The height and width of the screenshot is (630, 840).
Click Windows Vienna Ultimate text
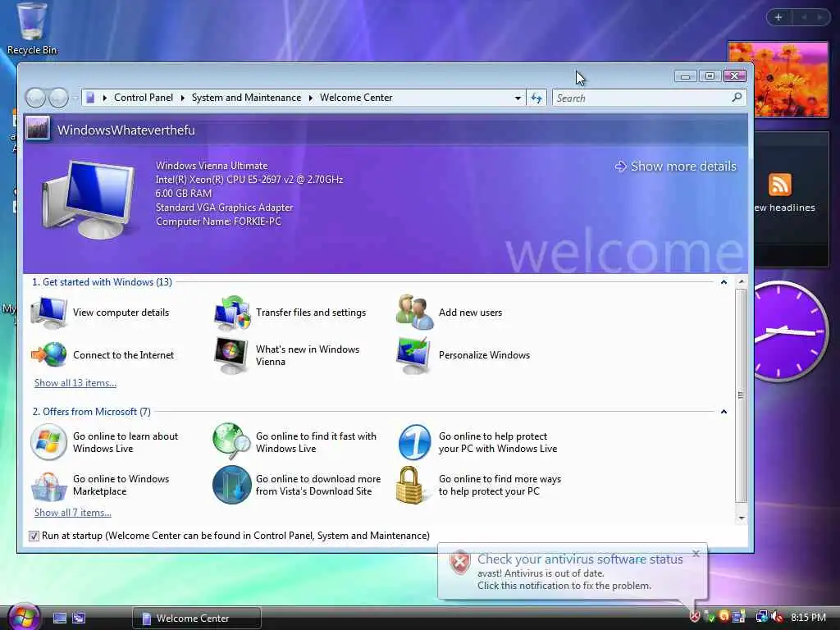pyautogui.click(x=212, y=166)
